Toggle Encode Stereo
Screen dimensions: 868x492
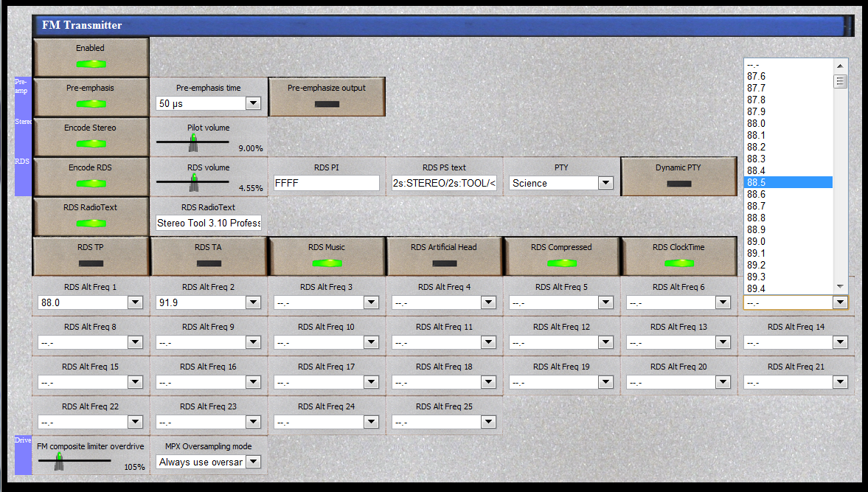(91, 136)
